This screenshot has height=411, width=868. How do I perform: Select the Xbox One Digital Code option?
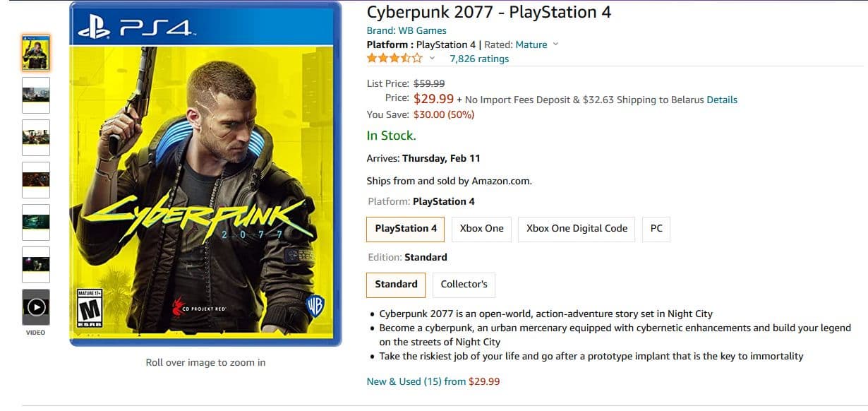click(577, 229)
